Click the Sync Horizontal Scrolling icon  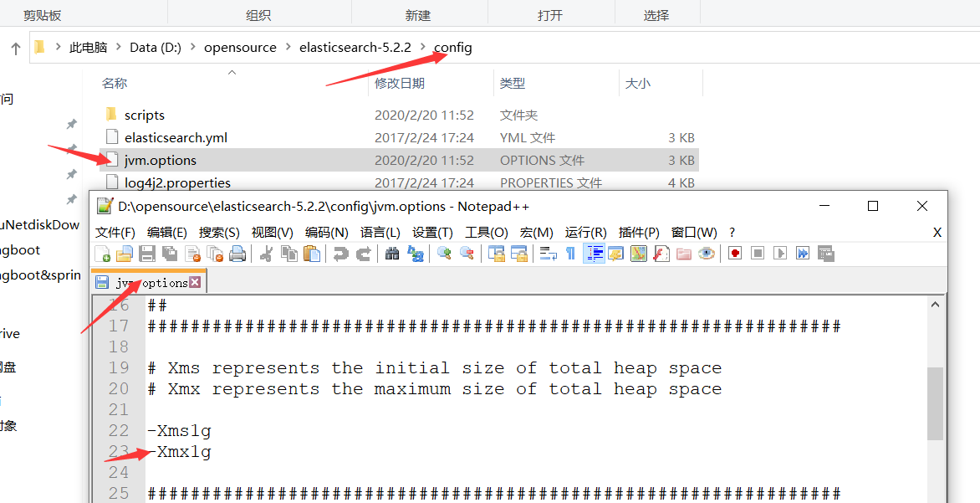coord(518,254)
